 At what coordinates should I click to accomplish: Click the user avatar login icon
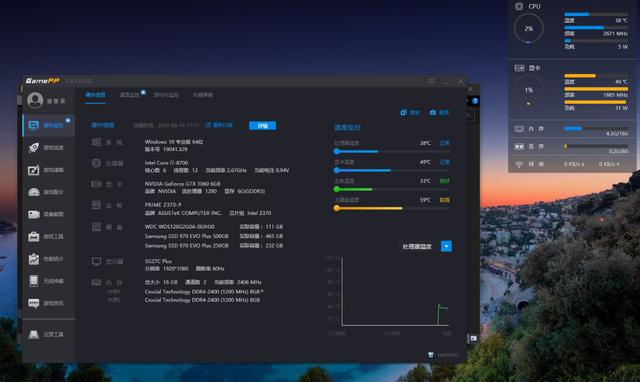[35, 100]
